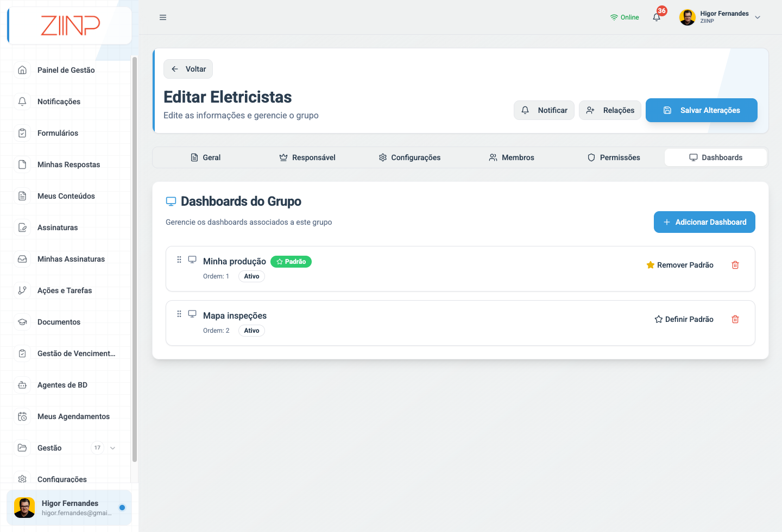Viewport: 782px width, 532px height.
Task: Open Meus Agendamentos calendar icon
Action: tap(22, 416)
